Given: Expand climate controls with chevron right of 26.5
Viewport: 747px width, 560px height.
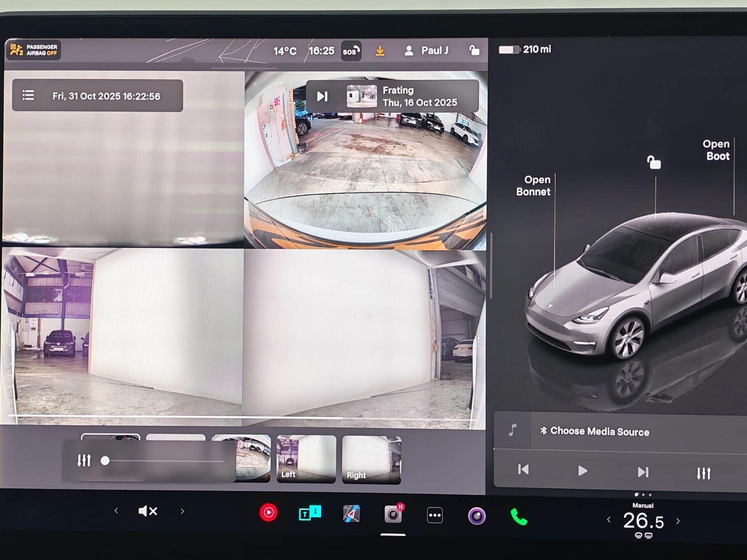Looking at the screenshot, I should pos(677,520).
